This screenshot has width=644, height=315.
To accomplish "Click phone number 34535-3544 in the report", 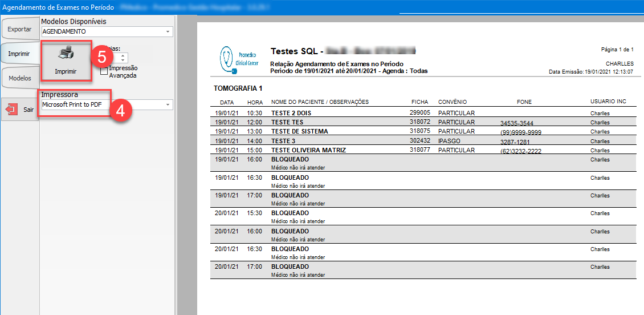I will [517, 123].
